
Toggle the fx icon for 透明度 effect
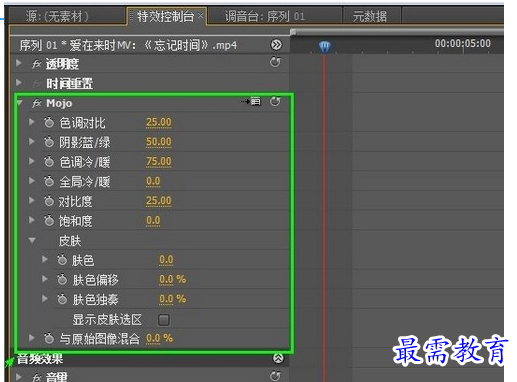(x=36, y=64)
